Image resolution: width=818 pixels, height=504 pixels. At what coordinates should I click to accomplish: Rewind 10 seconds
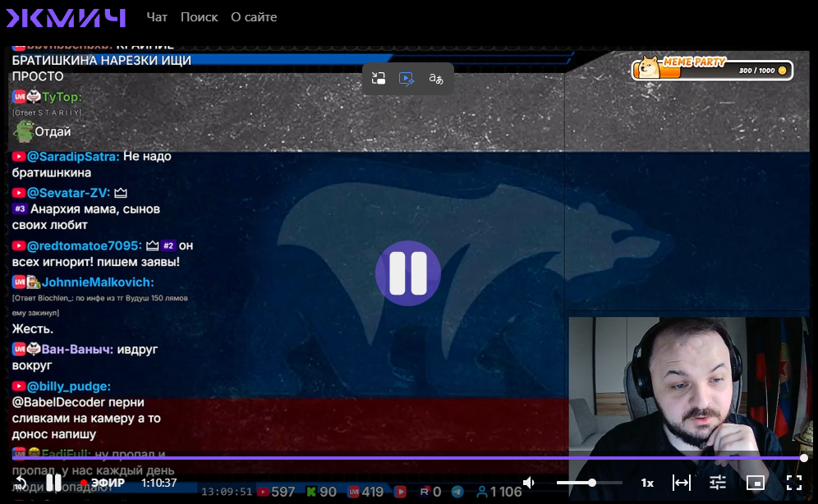click(21, 483)
